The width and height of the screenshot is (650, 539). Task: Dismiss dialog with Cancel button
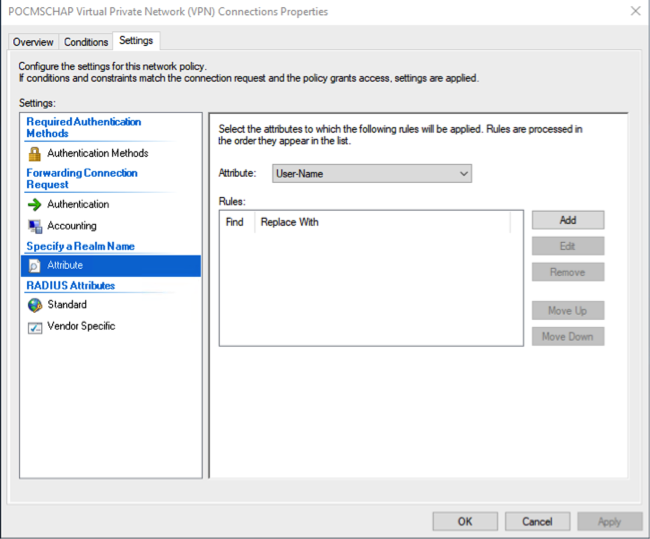click(x=537, y=521)
